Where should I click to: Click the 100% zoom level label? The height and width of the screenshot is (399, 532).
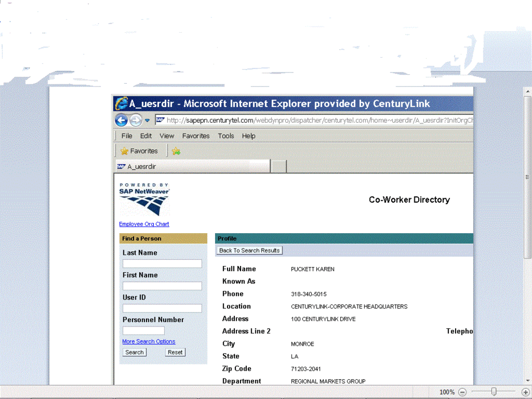click(447, 392)
